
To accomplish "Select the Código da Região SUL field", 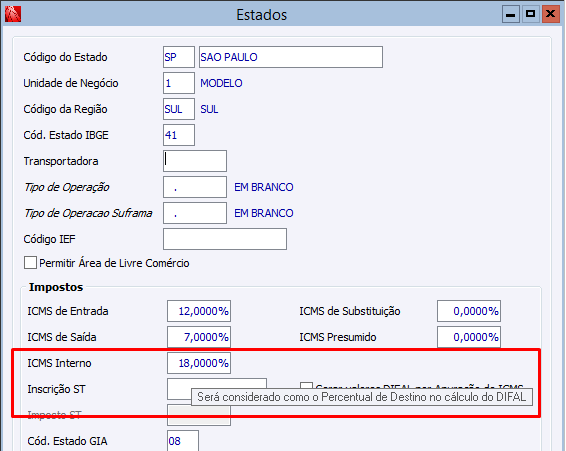I will coord(179,109).
